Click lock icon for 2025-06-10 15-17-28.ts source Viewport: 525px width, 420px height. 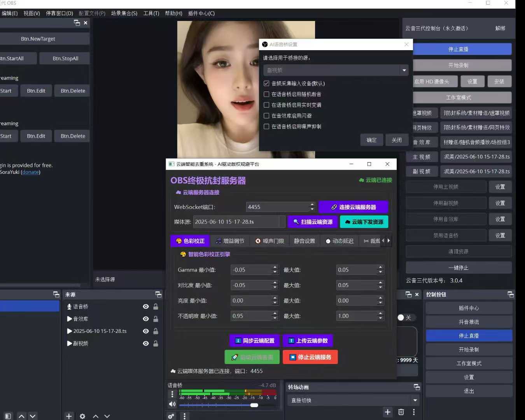click(x=156, y=331)
